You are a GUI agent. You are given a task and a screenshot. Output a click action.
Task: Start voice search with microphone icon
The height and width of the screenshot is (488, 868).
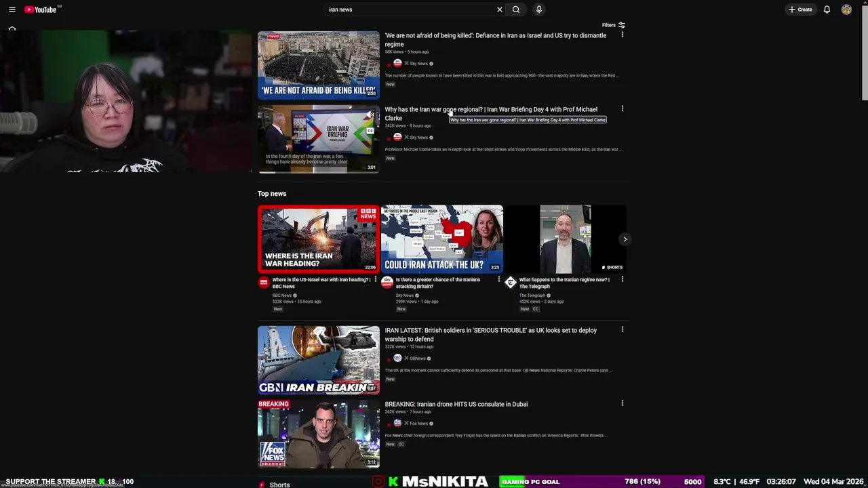click(x=539, y=9)
